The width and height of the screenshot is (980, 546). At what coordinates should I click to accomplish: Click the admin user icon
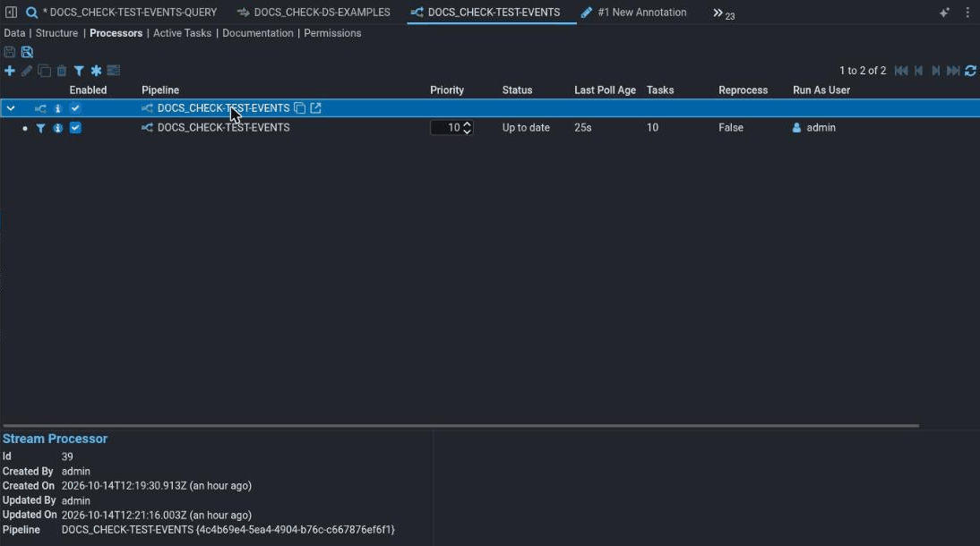[796, 127]
